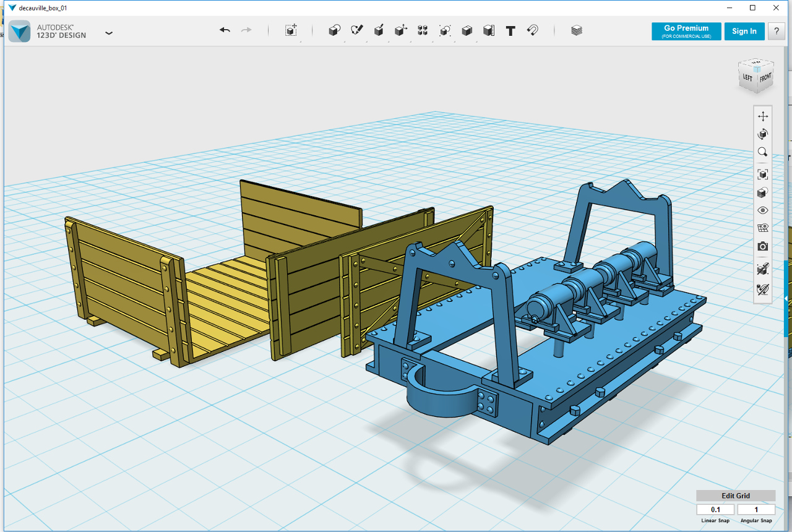Select the Zoom magnifier tool
The image size is (792, 532).
763,152
